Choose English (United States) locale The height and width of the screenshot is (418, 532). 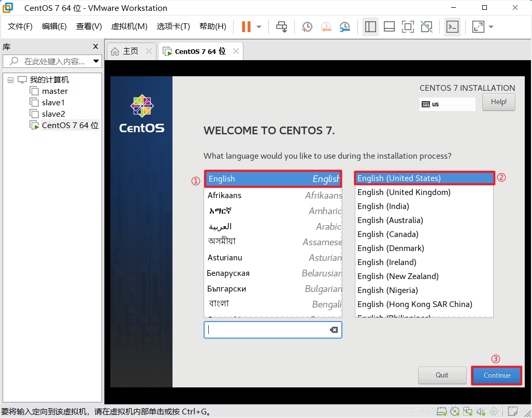[424, 178]
